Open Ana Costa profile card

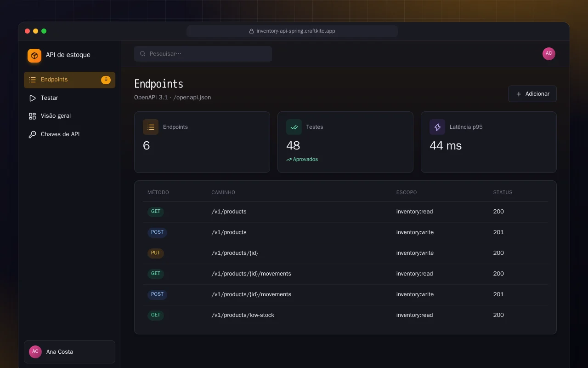tap(69, 352)
